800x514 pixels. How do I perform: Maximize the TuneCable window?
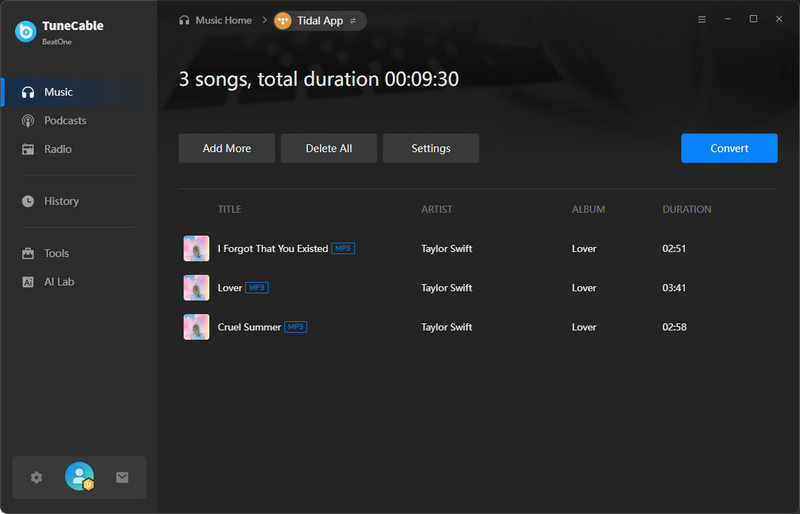tap(753, 19)
